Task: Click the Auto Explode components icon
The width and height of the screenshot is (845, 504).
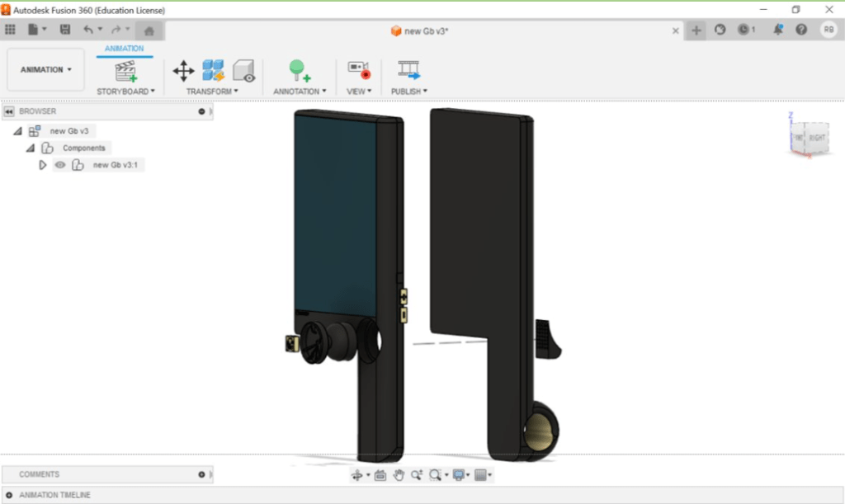Action: point(213,70)
